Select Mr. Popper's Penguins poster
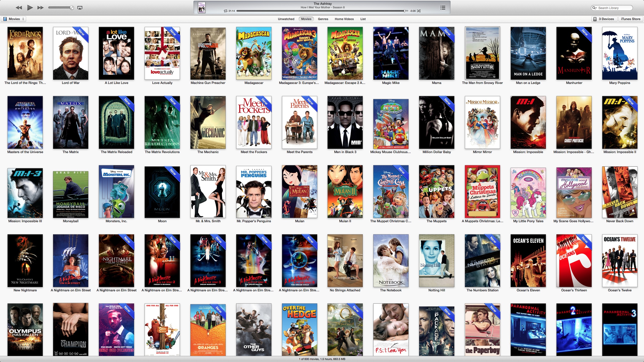The width and height of the screenshot is (644, 362). tap(254, 192)
